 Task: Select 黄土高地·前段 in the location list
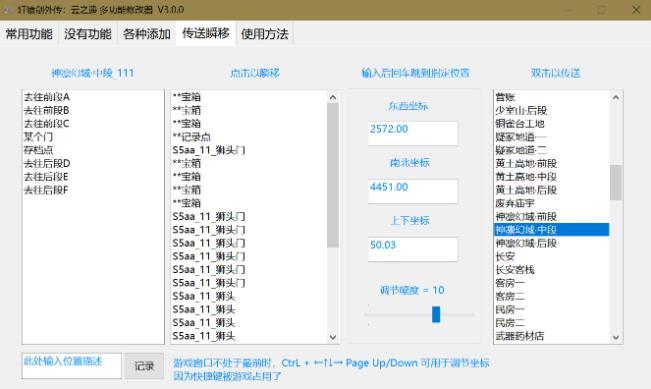tap(552, 164)
